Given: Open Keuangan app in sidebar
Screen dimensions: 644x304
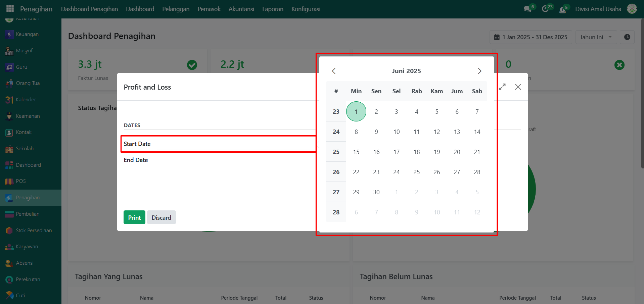Looking at the screenshot, I should 27,34.
